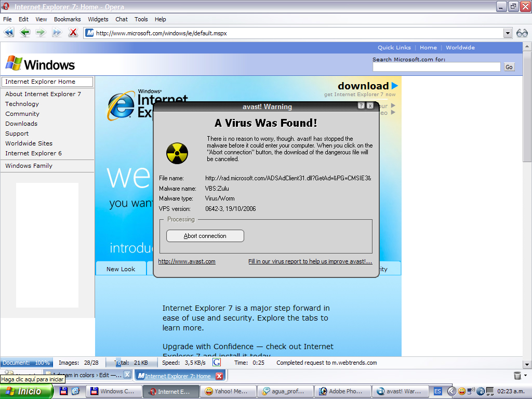The width and height of the screenshot is (532, 399).
Task: Close the Internet Explorer 7: Home tab
Action: (219, 376)
